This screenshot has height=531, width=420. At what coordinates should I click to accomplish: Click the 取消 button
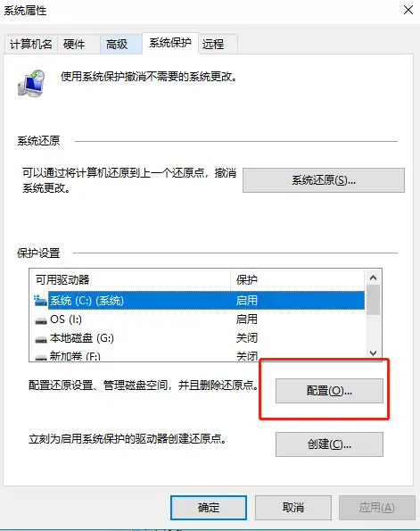[x=292, y=507]
